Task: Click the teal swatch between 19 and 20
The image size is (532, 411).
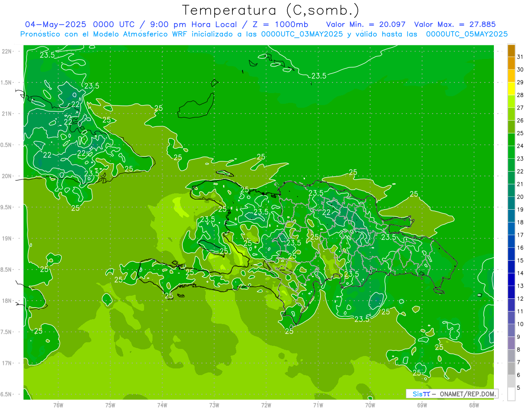Action: point(511,203)
